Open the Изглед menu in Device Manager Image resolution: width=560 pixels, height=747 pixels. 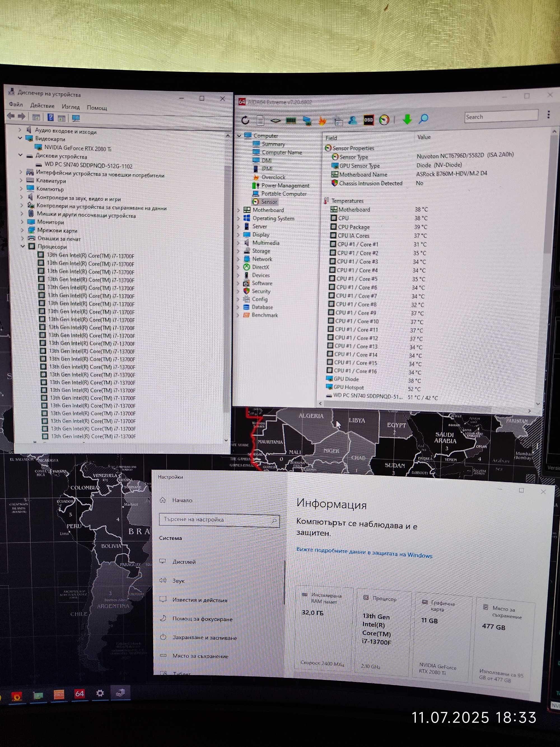[x=71, y=107]
